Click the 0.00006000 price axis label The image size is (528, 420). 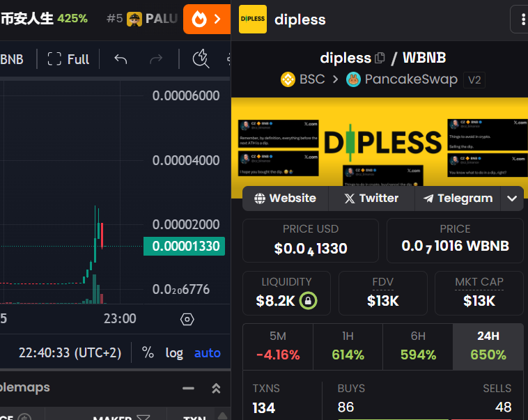[186, 95]
